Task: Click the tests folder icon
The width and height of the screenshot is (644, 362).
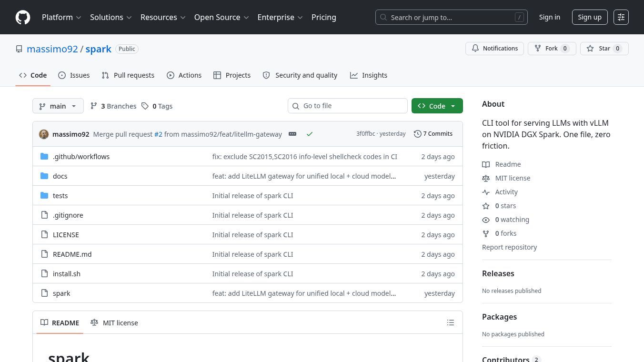Action: tap(44, 195)
